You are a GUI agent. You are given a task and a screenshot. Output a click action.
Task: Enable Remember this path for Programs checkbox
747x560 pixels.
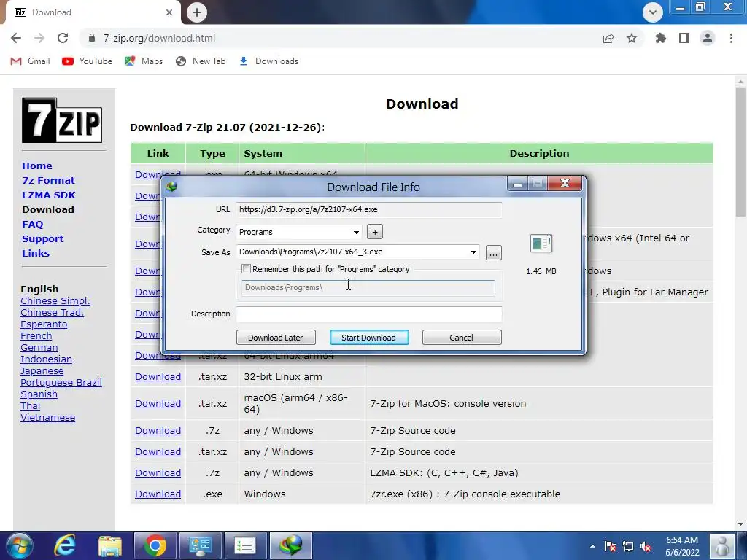point(247,269)
